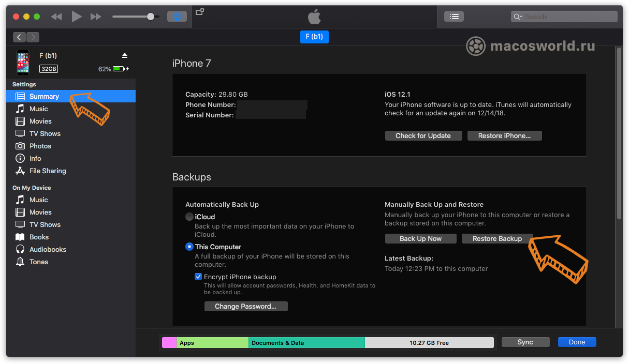Click the Search field
This screenshot has height=364, width=629.
(x=564, y=17)
